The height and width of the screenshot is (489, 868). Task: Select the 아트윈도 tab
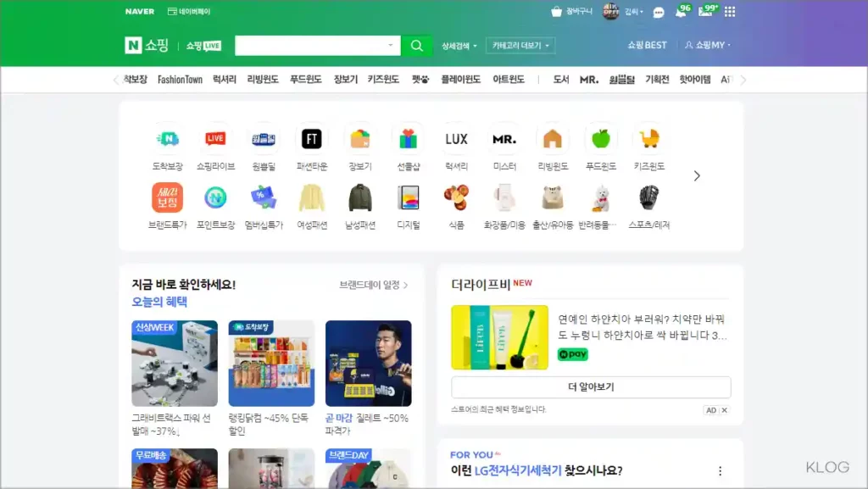(x=509, y=80)
